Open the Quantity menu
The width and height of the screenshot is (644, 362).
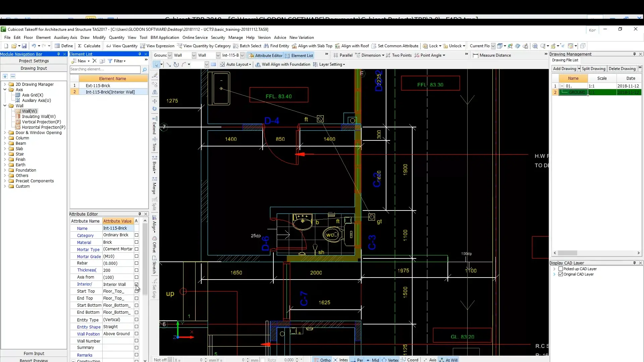tap(116, 38)
